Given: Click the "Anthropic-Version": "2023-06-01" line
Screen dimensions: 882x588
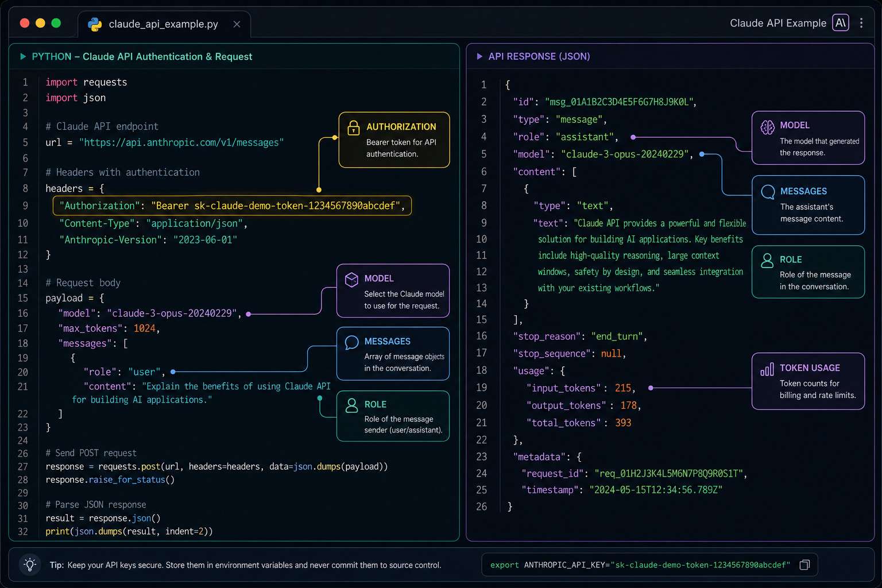Looking at the screenshot, I should pyautogui.click(x=148, y=239).
